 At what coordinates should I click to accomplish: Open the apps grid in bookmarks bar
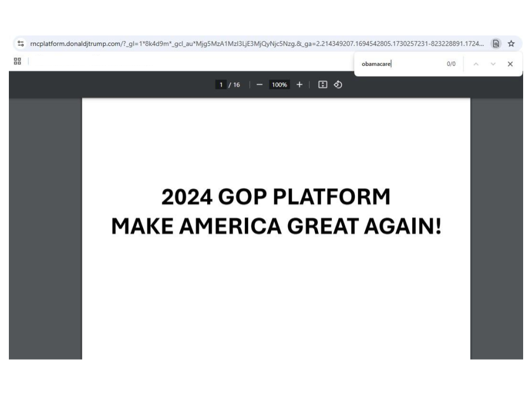coord(18,62)
